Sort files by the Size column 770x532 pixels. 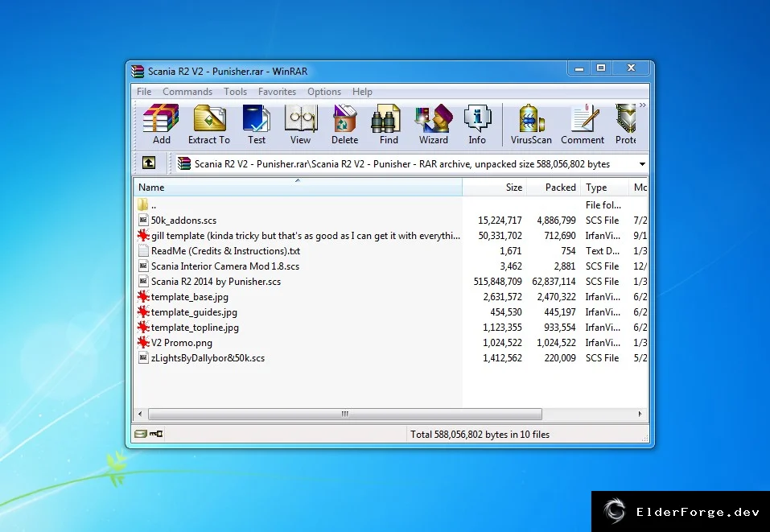tap(494, 188)
